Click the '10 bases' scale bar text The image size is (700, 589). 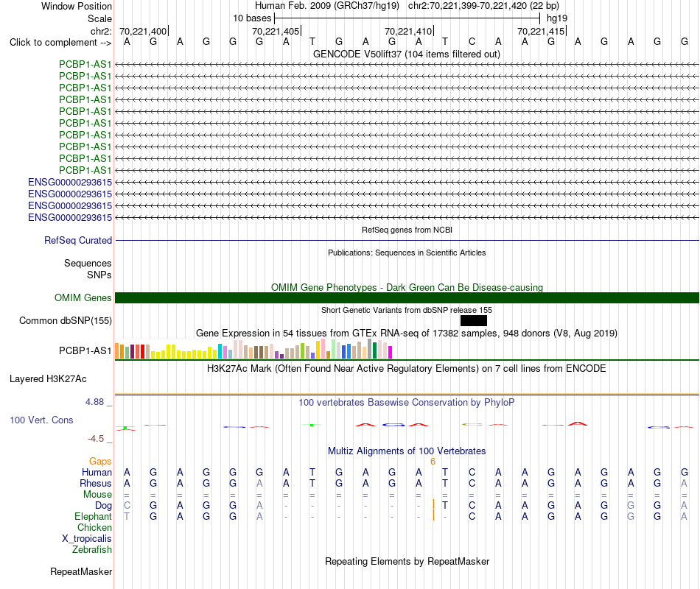(x=252, y=18)
